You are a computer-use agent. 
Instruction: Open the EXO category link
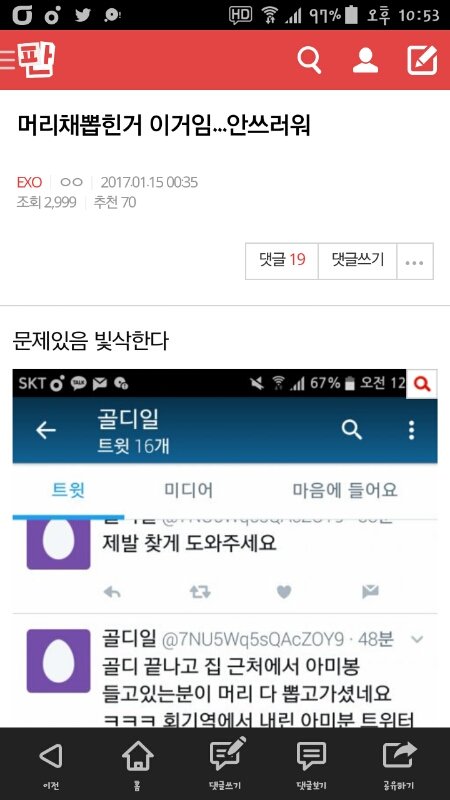[29, 182]
